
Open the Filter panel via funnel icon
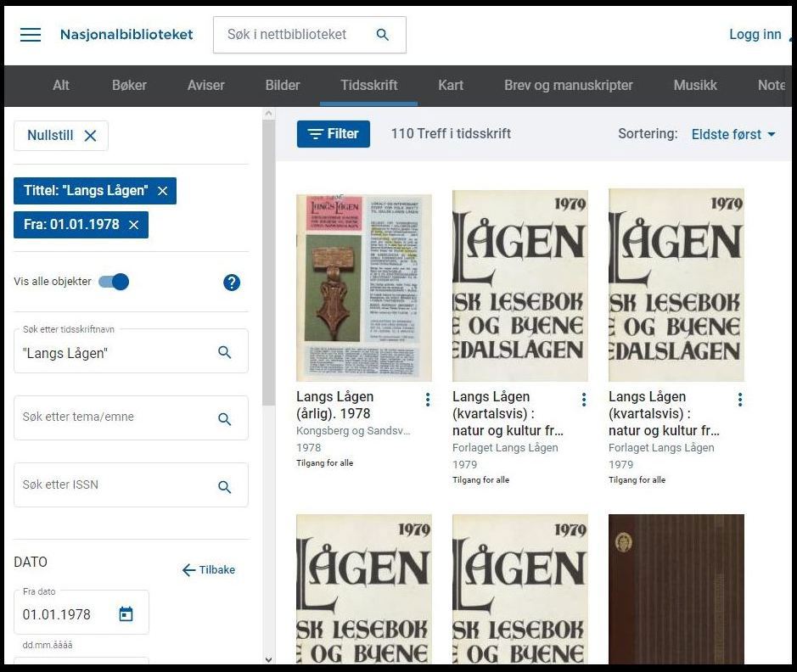point(333,133)
